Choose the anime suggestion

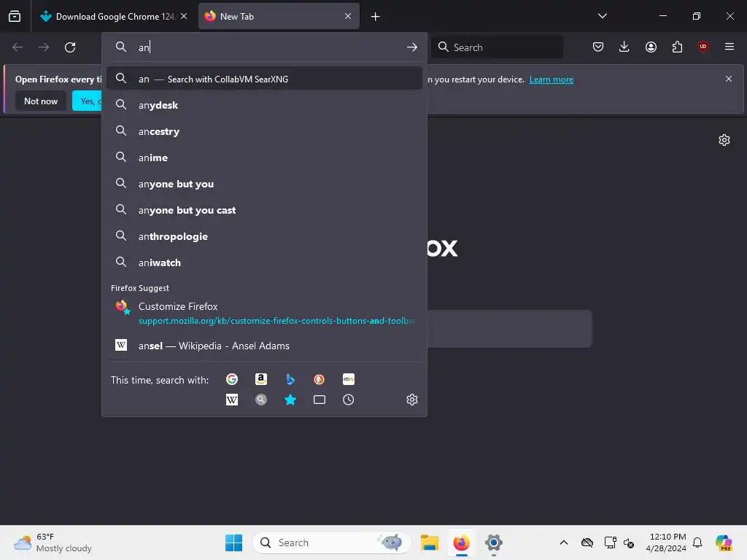tap(264, 157)
